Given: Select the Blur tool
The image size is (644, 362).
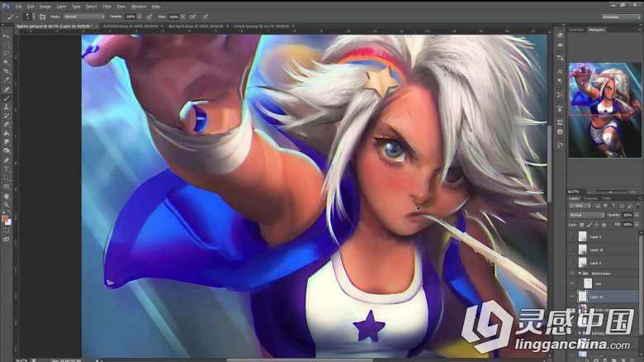Looking at the screenshot, I should coord(6,142).
